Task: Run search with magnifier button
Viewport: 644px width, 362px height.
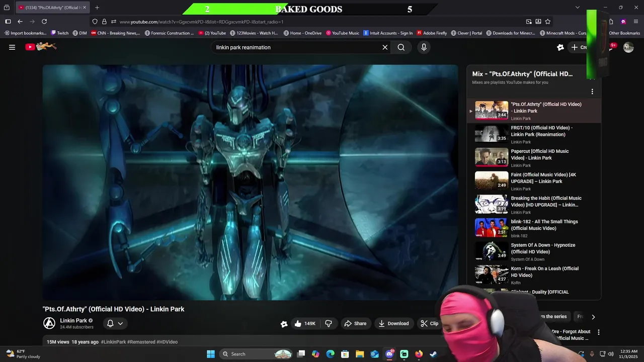Action: (x=401, y=47)
